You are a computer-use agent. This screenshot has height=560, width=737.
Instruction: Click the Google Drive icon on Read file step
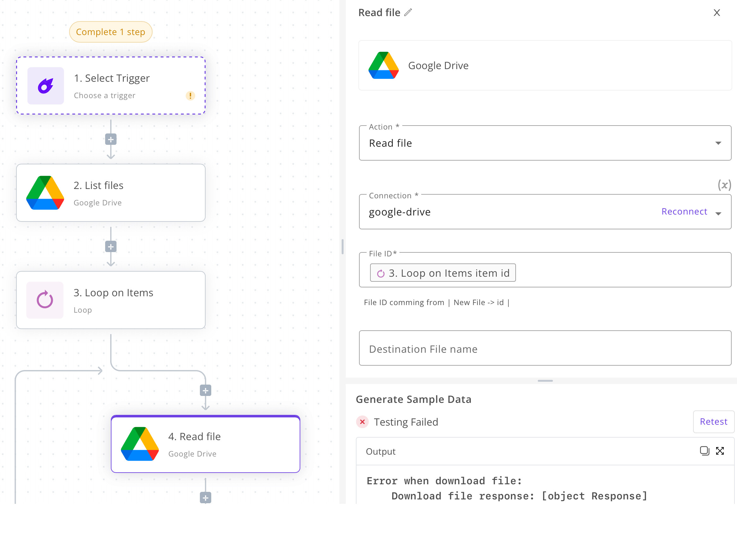tap(140, 444)
